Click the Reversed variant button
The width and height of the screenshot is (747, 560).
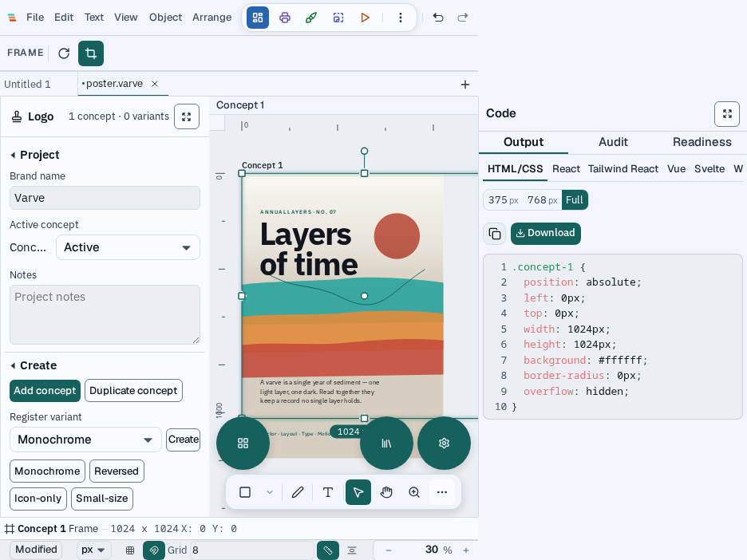coord(117,471)
